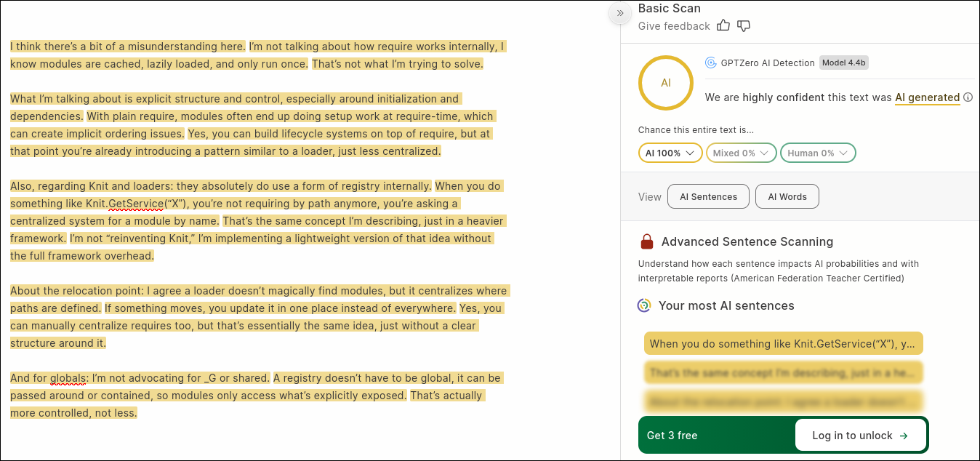Screen dimensions: 980x461
Task: Click the info icon beside AI generated
Action: coord(967,97)
